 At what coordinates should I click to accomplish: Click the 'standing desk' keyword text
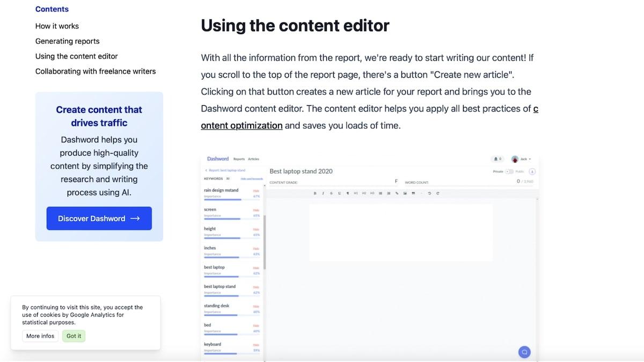[216, 306]
